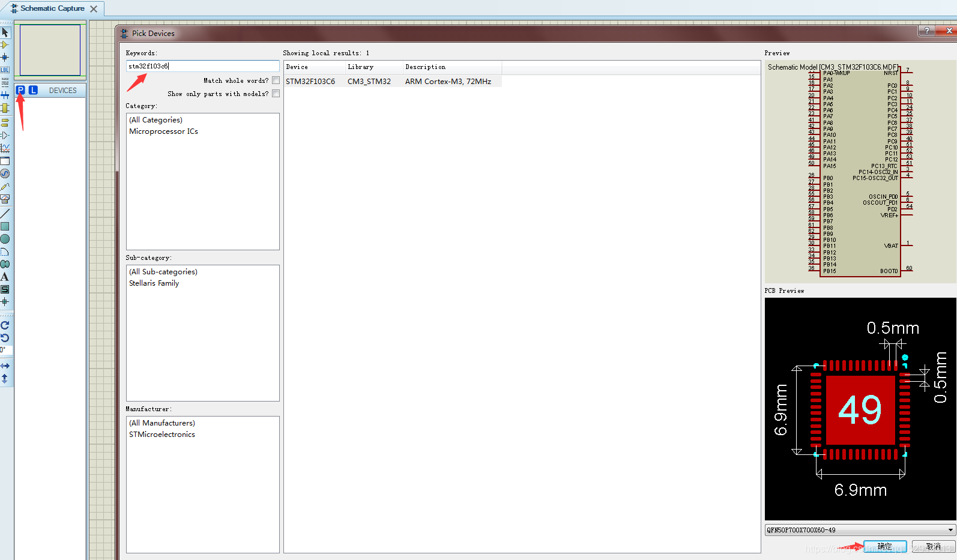This screenshot has width=957, height=560.
Task: Select (All Categories) in Category list
Action: [x=156, y=120]
